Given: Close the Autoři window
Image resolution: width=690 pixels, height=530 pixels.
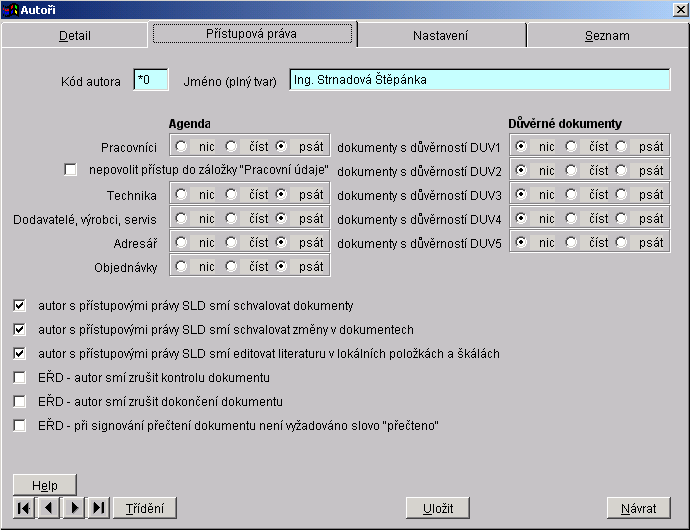Looking at the screenshot, I should (680, 9).
